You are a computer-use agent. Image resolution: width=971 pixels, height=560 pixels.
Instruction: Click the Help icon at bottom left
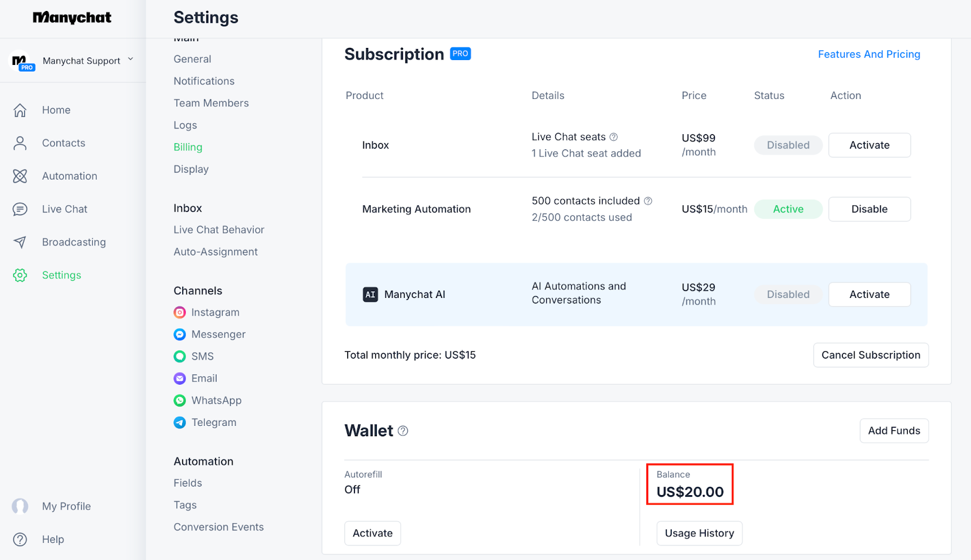[x=20, y=539]
